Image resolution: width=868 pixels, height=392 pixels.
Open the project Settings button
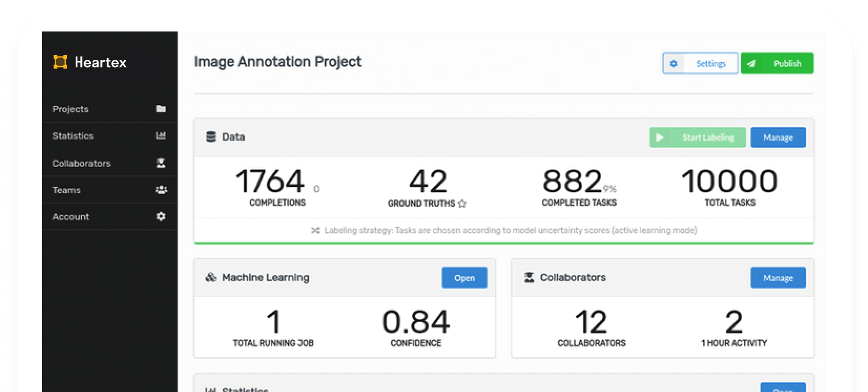tap(700, 63)
